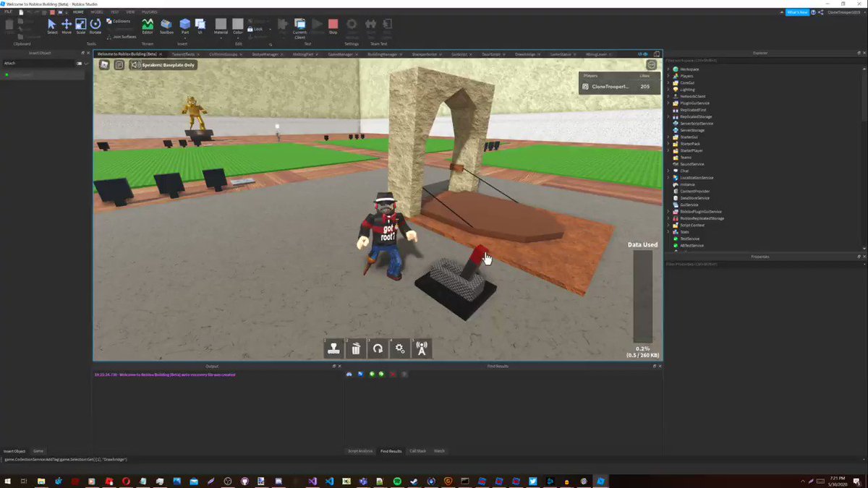Expand the Workspace node
The height and width of the screenshot is (488, 868).
coord(668,69)
